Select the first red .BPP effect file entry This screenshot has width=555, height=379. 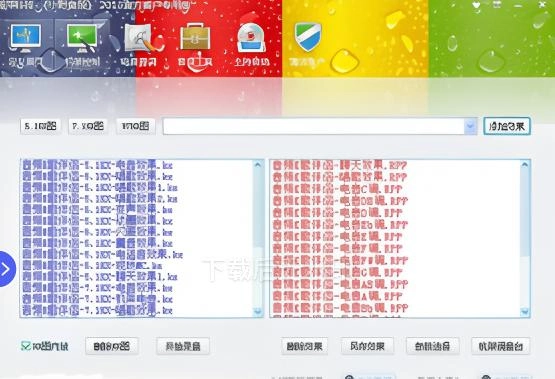[340, 165]
